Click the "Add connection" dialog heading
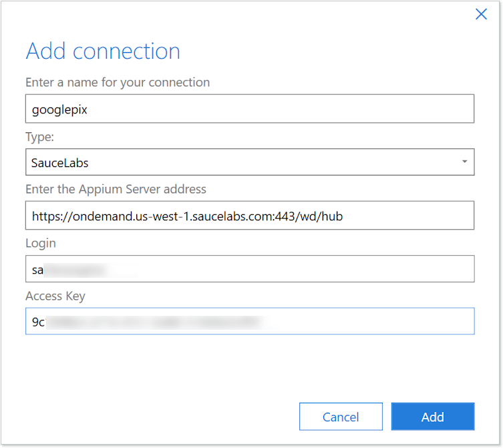The height and width of the screenshot is (448, 503). click(x=103, y=51)
